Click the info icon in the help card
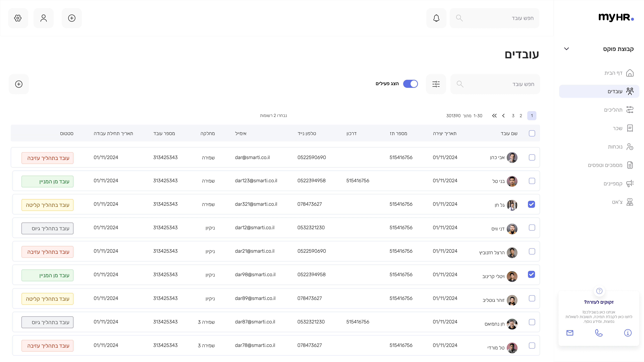The width and height of the screenshot is (644, 362). 628,333
